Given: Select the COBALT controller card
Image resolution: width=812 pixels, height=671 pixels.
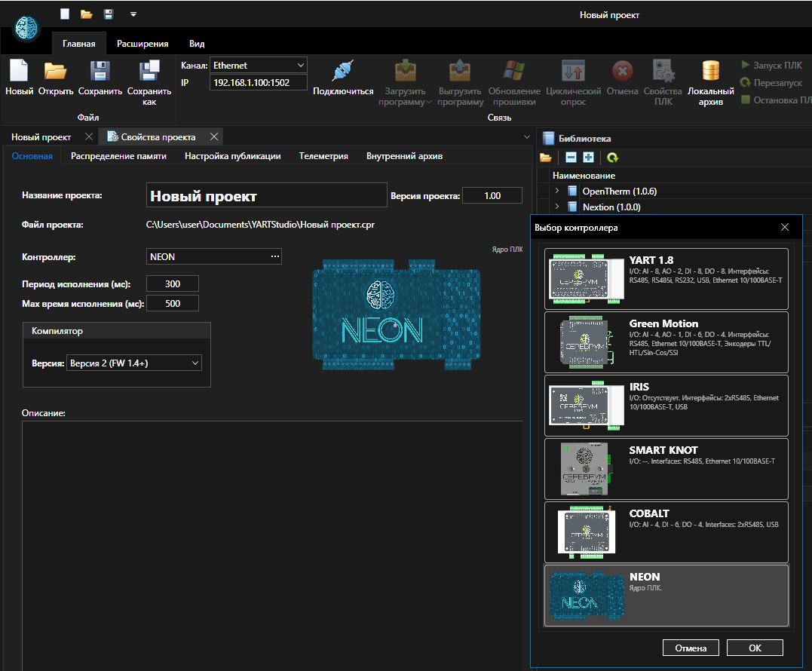Looking at the screenshot, I should [x=666, y=532].
